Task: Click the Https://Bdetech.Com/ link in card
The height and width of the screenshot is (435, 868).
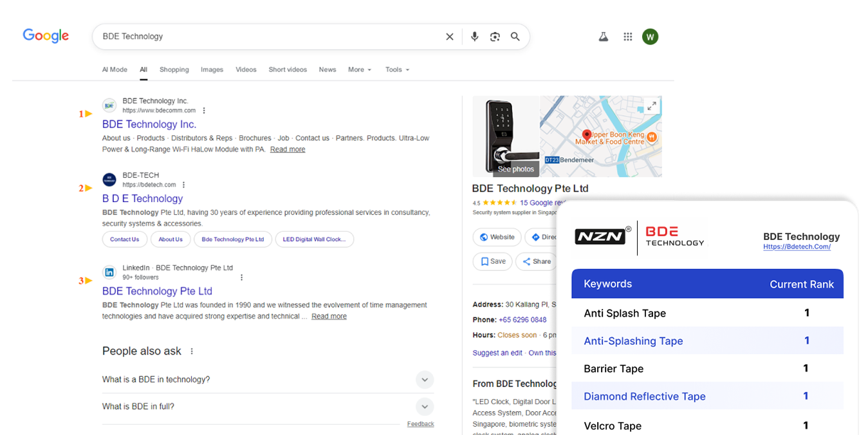Action: click(x=797, y=247)
